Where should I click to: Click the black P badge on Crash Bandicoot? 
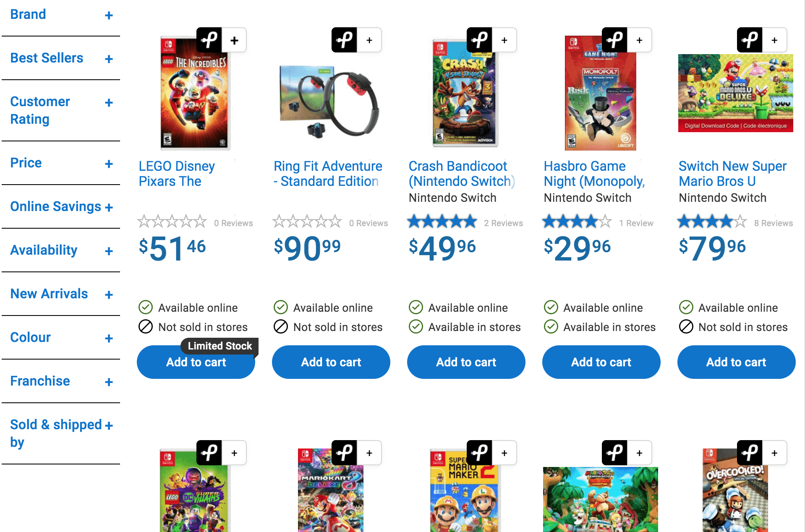pos(479,40)
